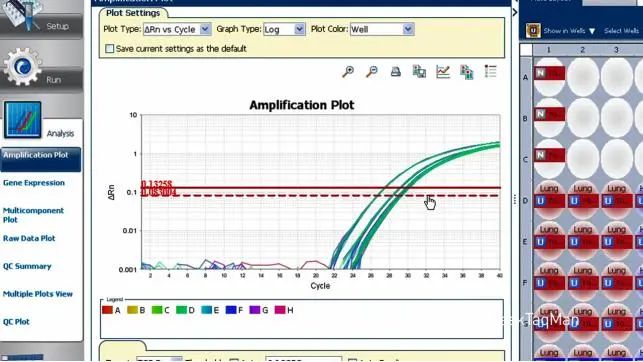Click the copy plot icon in toolbar
The height and width of the screenshot is (362, 643).
419,72
